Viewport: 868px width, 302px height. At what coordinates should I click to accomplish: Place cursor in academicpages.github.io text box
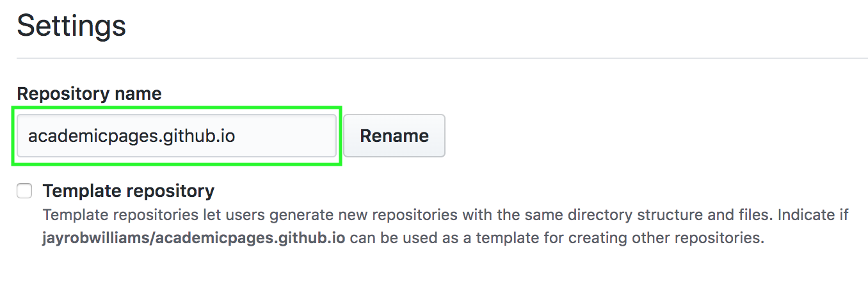pyautogui.click(x=176, y=136)
